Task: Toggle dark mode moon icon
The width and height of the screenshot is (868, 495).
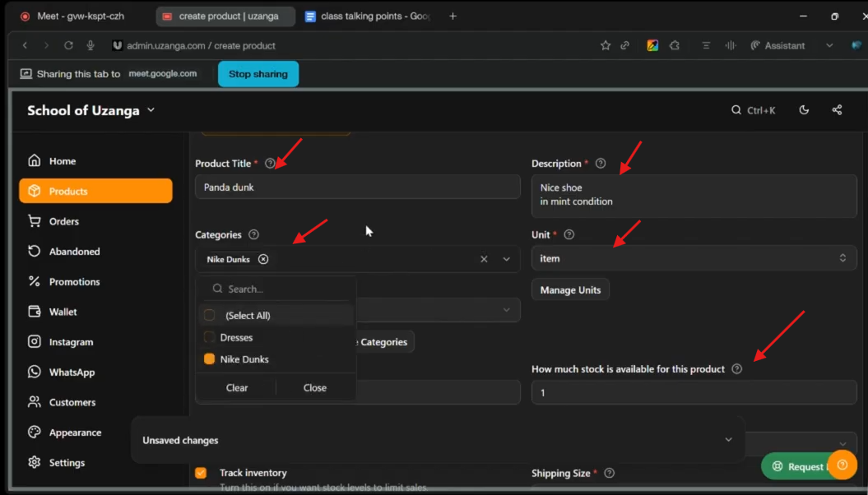Action: point(804,110)
